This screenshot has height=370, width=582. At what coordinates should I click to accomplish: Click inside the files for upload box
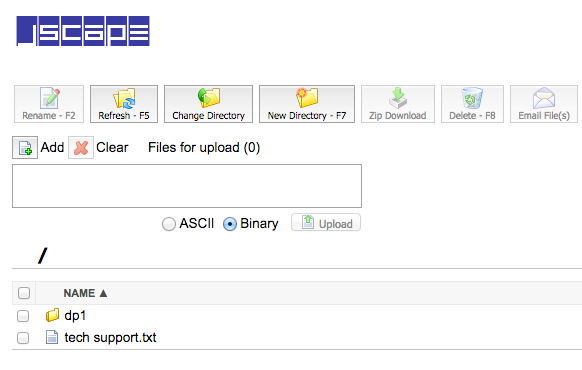[x=187, y=186]
